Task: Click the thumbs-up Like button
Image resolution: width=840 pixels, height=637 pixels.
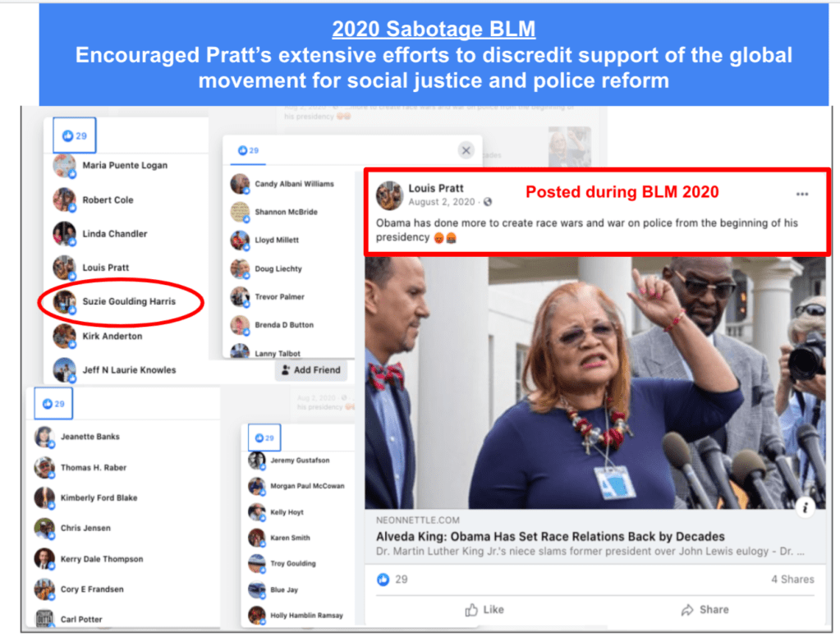Action: [484, 610]
